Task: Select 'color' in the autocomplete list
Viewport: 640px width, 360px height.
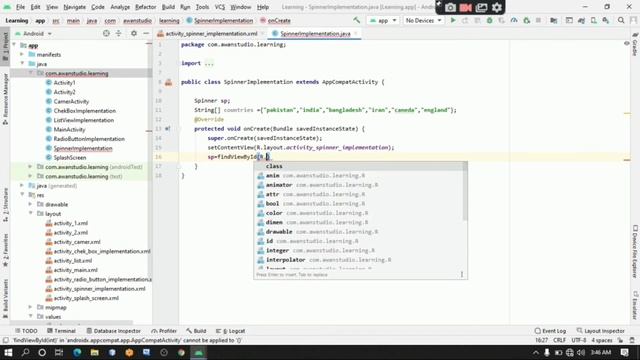Action: [x=360, y=213]
